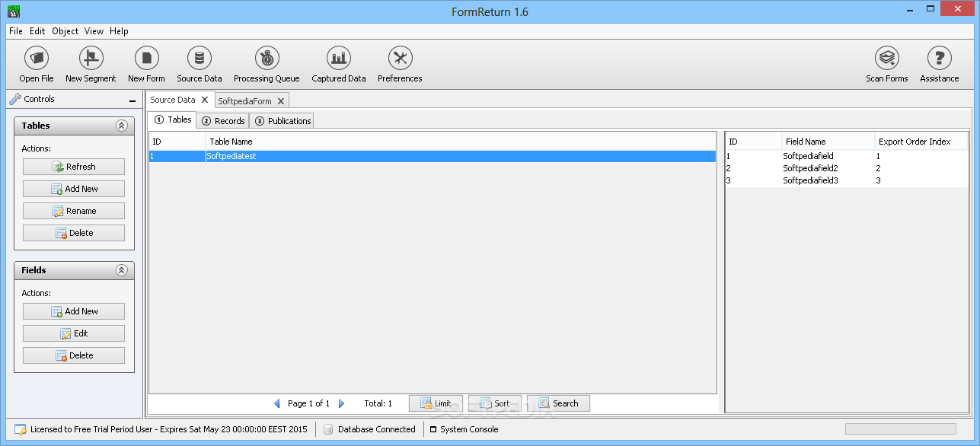Create a New Form from toolbar
980x446 pixels.
[146, 59]
